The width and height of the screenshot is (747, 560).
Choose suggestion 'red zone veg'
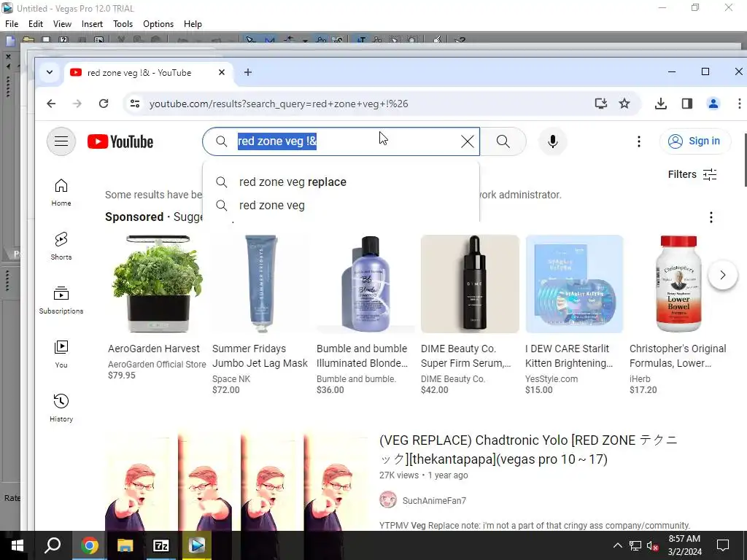point(341,205)
